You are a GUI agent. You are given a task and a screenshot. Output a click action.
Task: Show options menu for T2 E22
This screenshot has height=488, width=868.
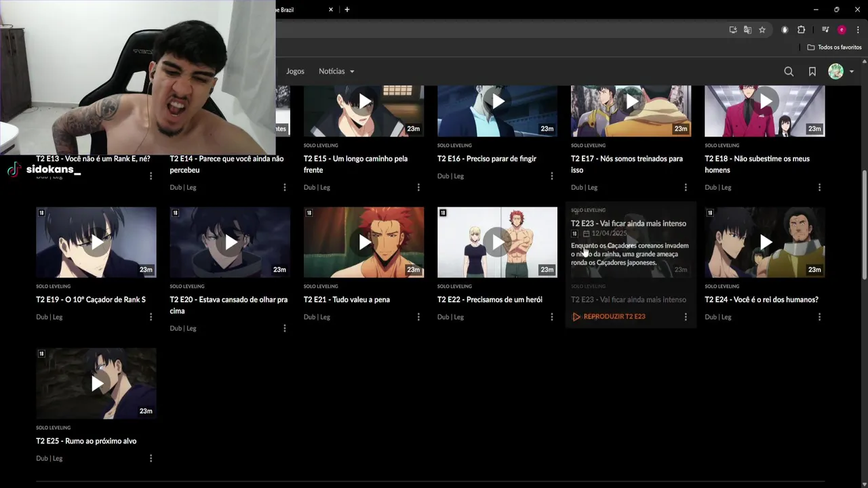pyautogui.click(x=551, y=317)
